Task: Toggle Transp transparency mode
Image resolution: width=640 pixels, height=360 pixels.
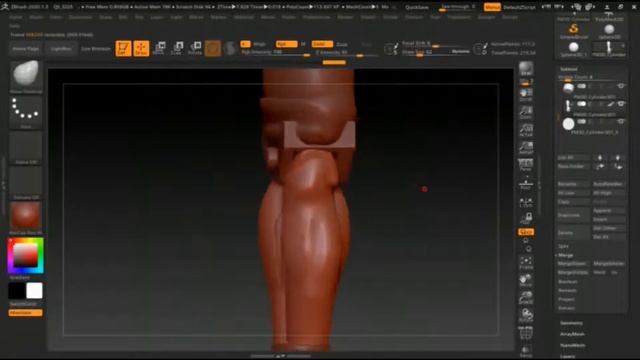Action: coord(526,350)
